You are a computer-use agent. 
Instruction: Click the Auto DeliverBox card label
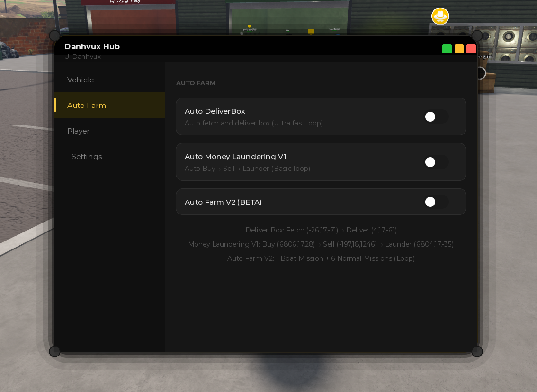[215, 111]
